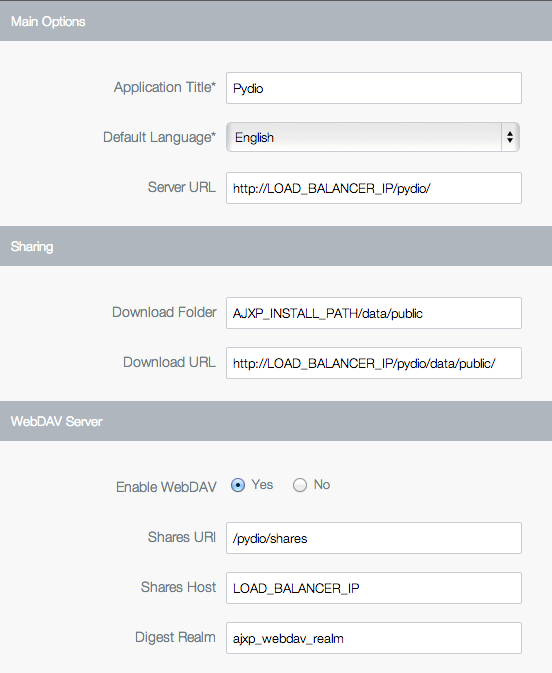Click the WebDAV Server section header
Screen dimensions: 552x673
click(276, 421)
